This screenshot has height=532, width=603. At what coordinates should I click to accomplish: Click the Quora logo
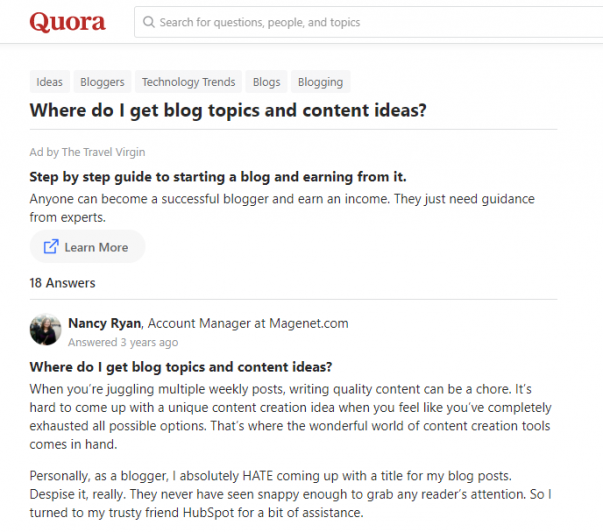pyautogui.click(x=67, y=22)
